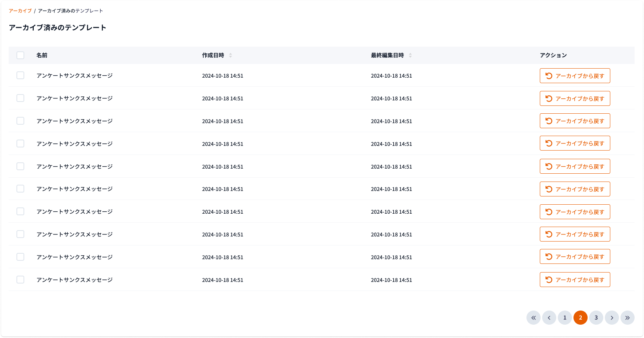Select the active page 2 button
The image size is (644, 338).
(x=580, y=318)
